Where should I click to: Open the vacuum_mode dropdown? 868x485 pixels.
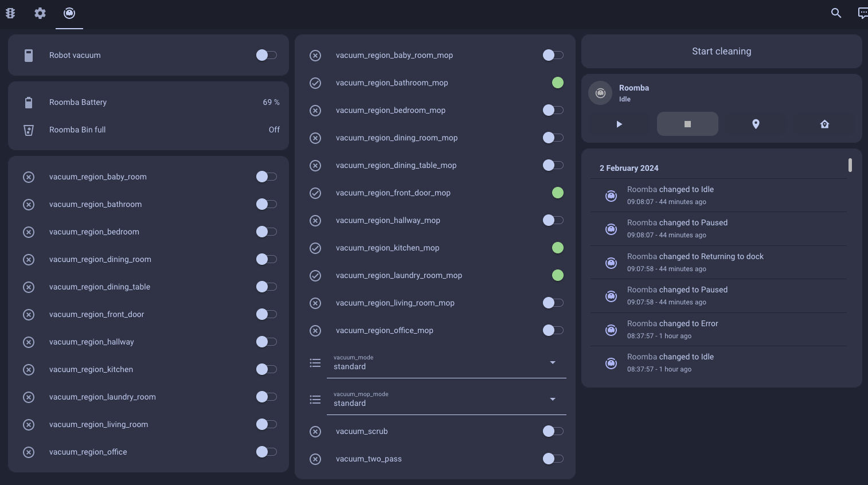[x=447, y=362]
